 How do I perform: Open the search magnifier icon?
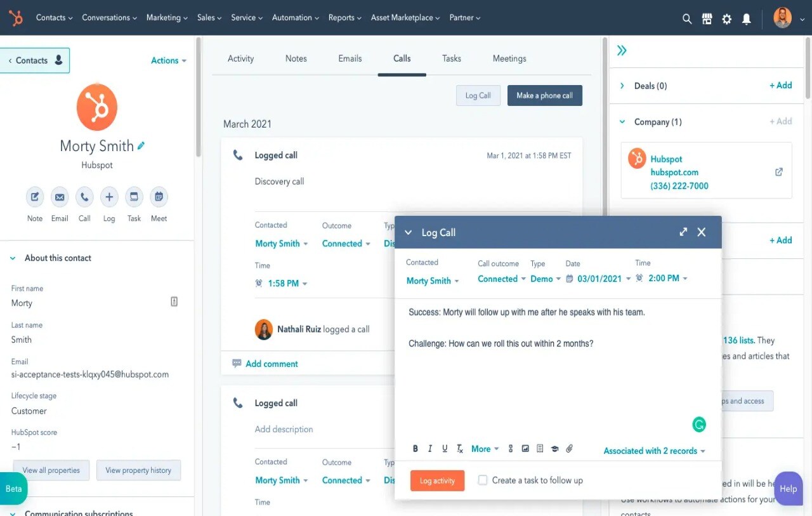pyautogui.click(x=687, y=19)
